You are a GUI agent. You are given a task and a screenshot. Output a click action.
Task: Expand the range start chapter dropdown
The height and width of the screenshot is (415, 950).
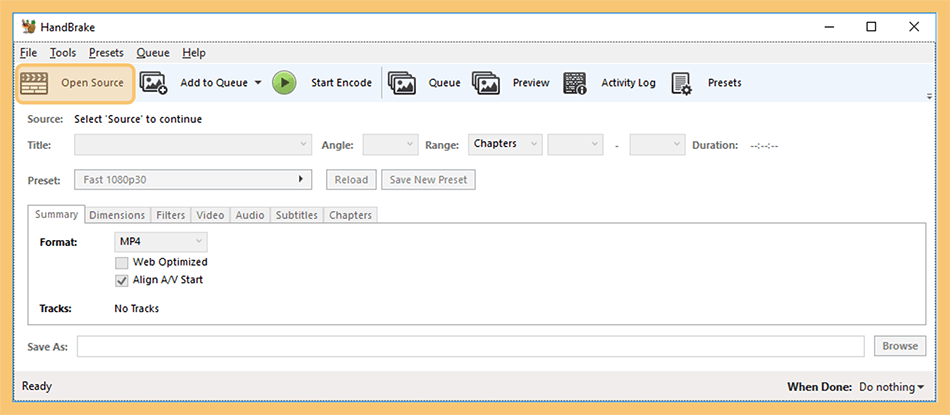click(575, 145)
